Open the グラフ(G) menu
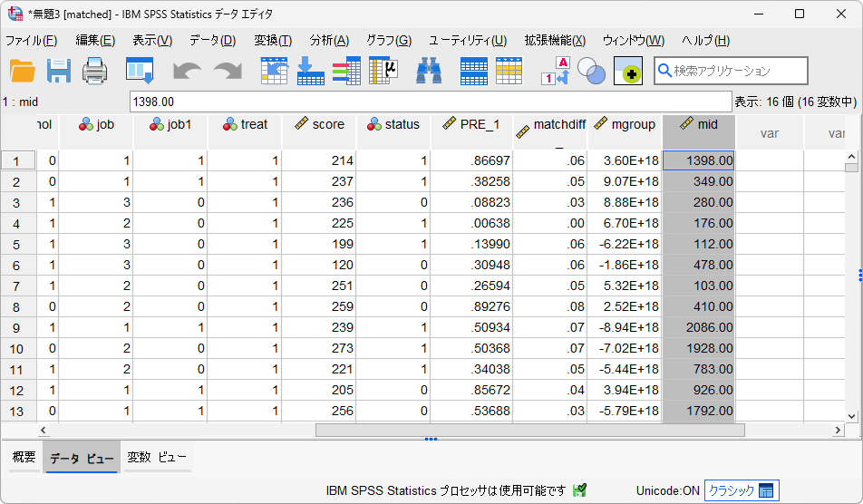Image resolution: width=863 pixels, height=504 pixels. click(389, 41)
